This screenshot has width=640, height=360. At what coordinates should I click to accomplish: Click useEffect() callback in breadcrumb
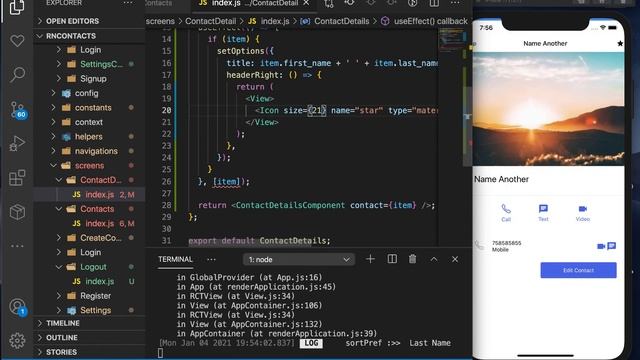[431, 21]
